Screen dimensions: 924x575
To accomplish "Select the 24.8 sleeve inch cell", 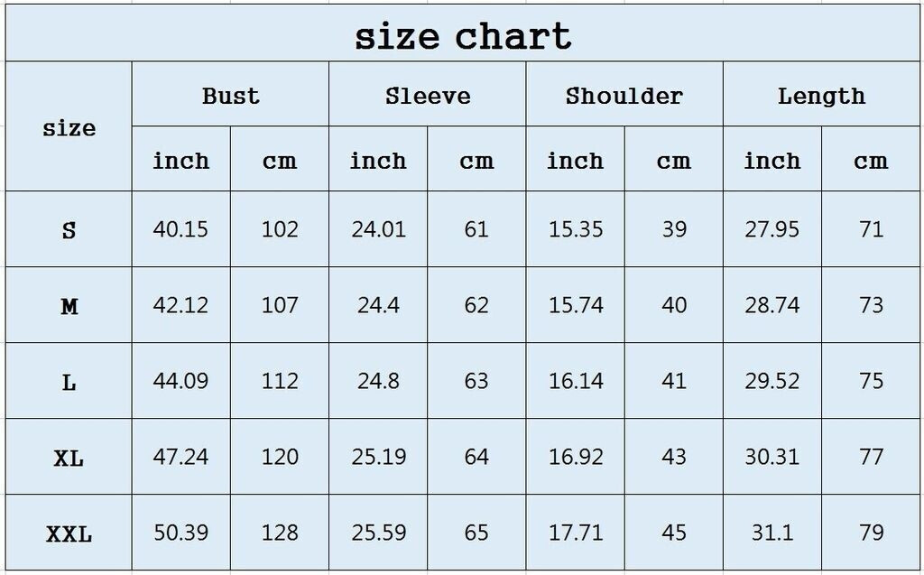I will pyautogui.click(x=378, y=381).
